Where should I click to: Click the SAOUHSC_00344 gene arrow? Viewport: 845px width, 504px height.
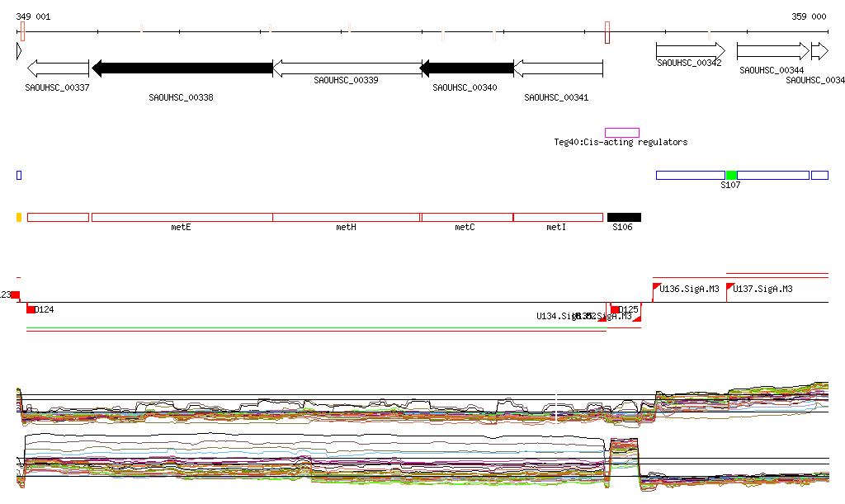tap(772, 51)
